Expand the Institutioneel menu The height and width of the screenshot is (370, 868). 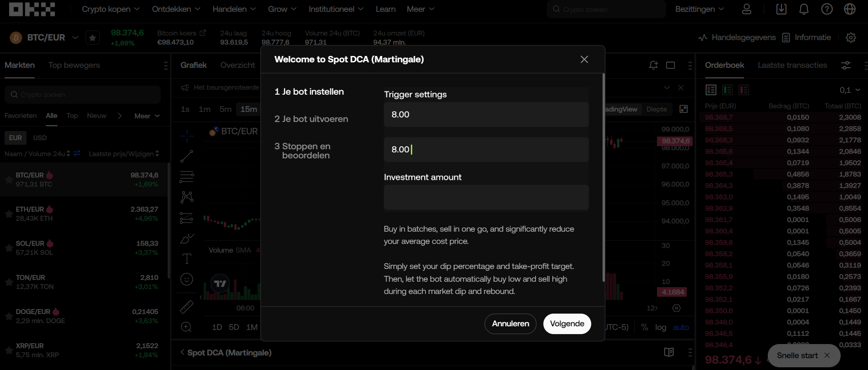coord(336,9)
